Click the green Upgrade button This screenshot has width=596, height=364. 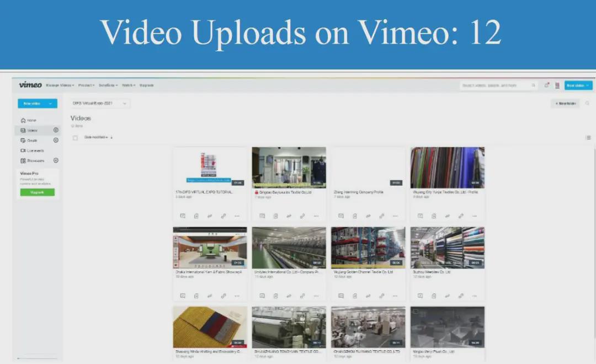pyautogui.click(x=37, y=192)
